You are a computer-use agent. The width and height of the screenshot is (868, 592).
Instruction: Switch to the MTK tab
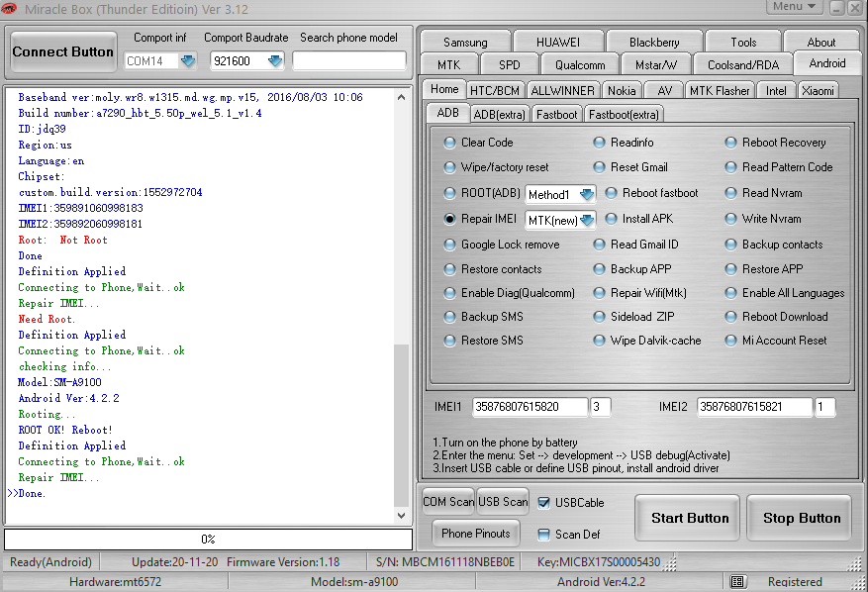tap(449, 64)
